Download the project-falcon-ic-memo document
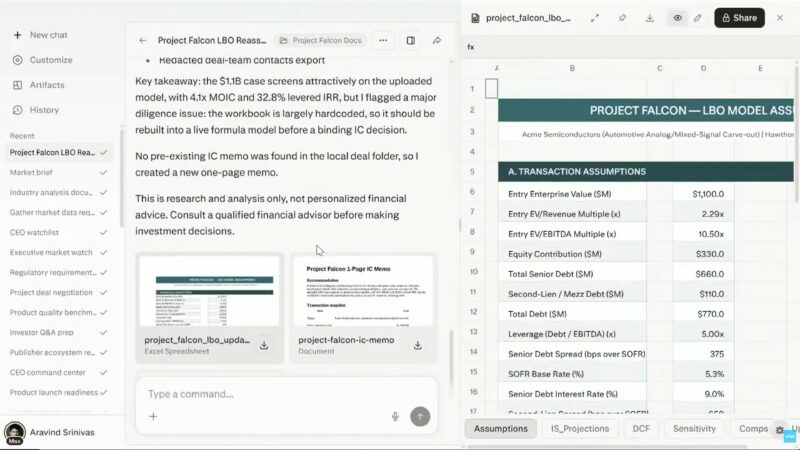 (417, 345)
